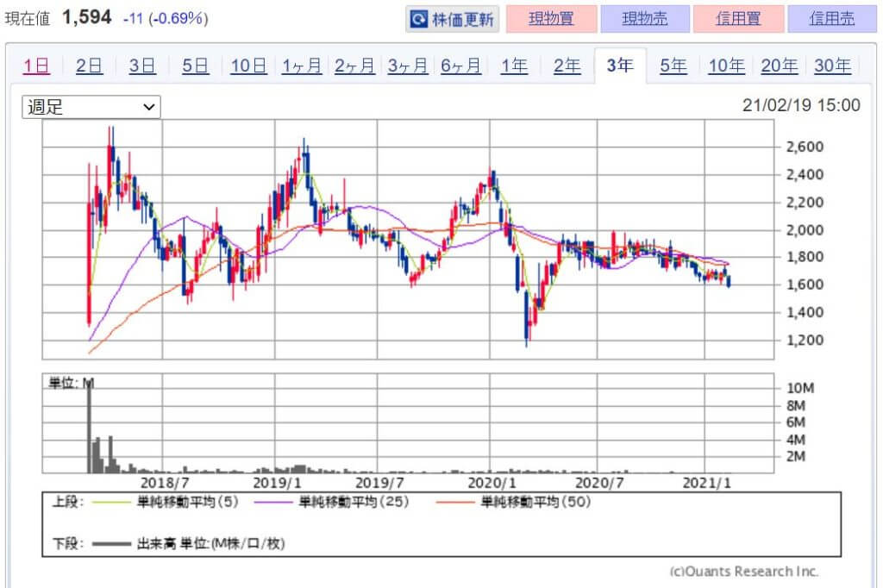Switch to the 3ヶ月 chart tab

pyautogui.click(x=407, y=66)
